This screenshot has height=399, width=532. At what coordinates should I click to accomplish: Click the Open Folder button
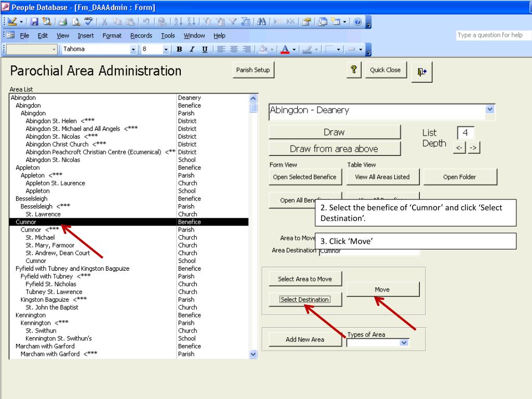[460, 177]
